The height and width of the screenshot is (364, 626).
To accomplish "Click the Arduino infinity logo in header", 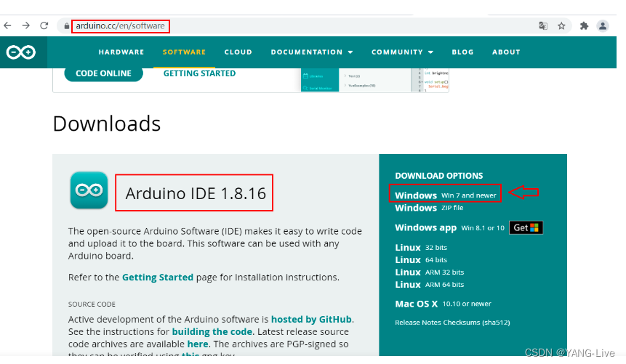I will click(x=21, y=52).
